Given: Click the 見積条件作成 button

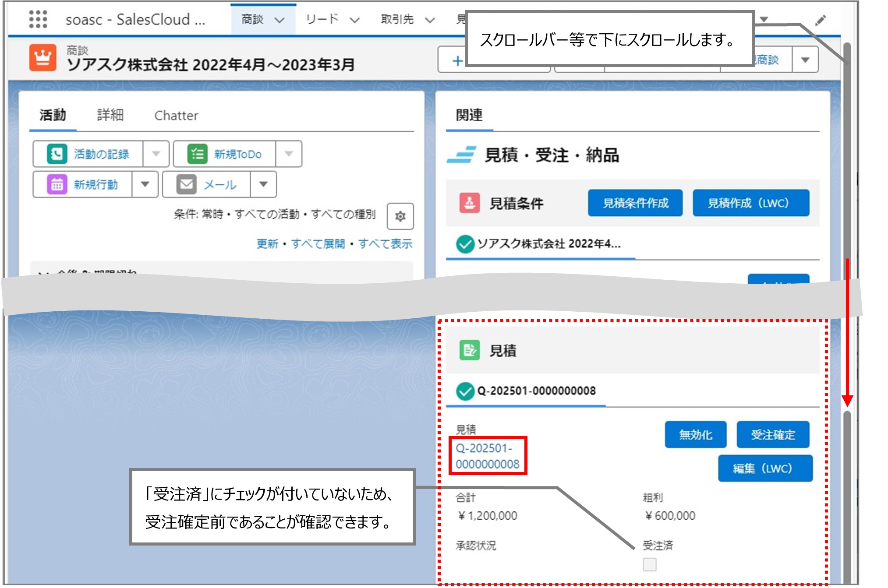Looking at the screenshot, I should (635, 203).
